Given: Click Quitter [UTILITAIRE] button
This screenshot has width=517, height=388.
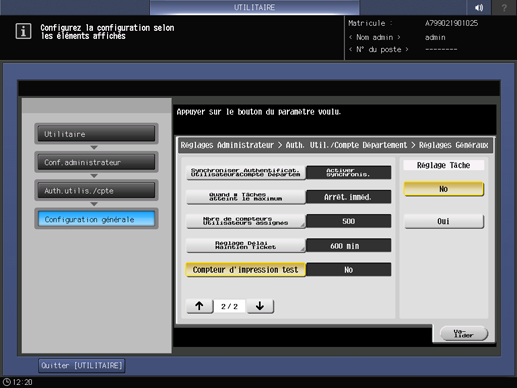Looking at the screenshot, I should [x=82, y=366].
